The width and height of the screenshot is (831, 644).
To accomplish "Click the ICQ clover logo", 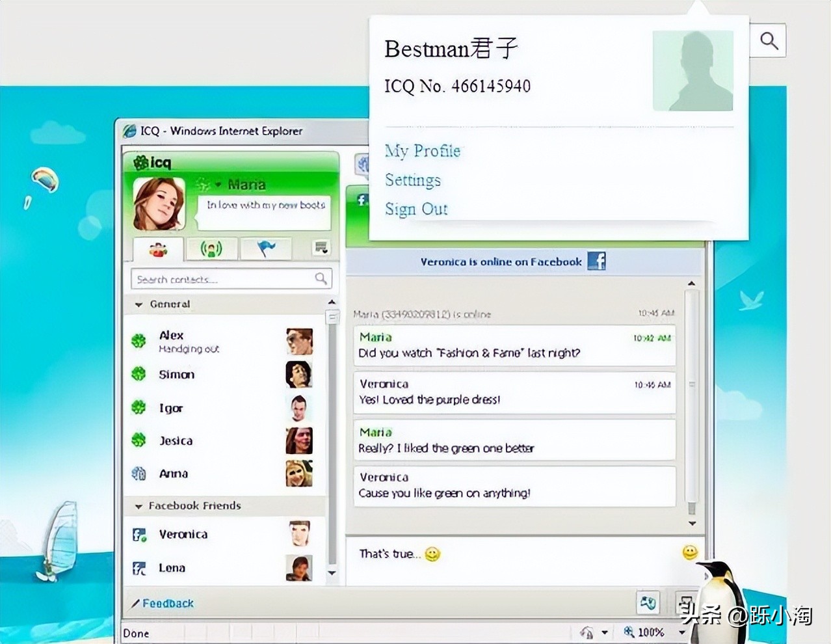I will [142, 161].
